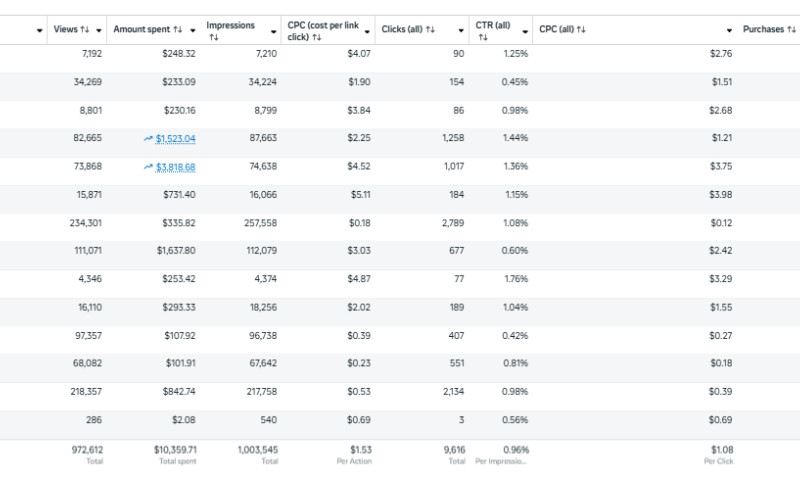Click the Amount spent sort arrows
800x480 pixels.
pos(177,30)
